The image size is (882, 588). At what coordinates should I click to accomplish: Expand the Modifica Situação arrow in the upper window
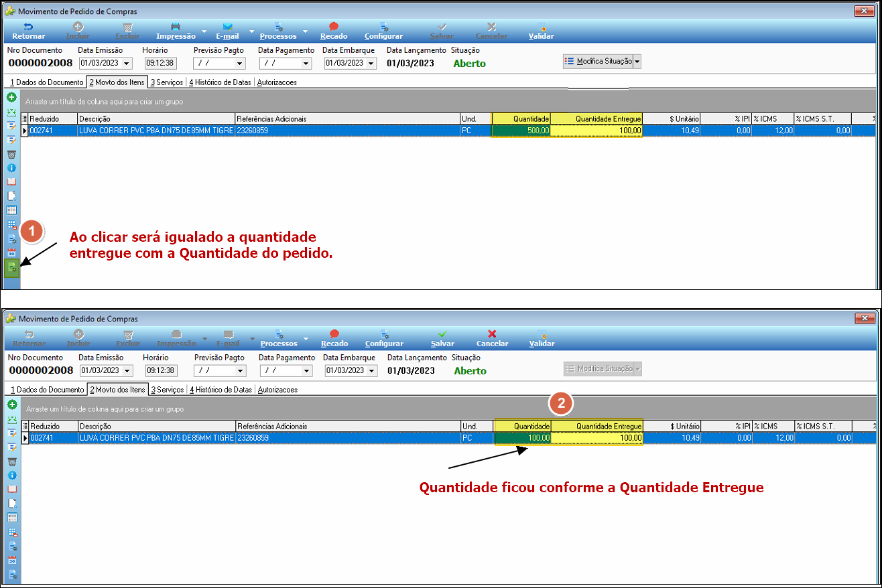[x=637, y=61]
